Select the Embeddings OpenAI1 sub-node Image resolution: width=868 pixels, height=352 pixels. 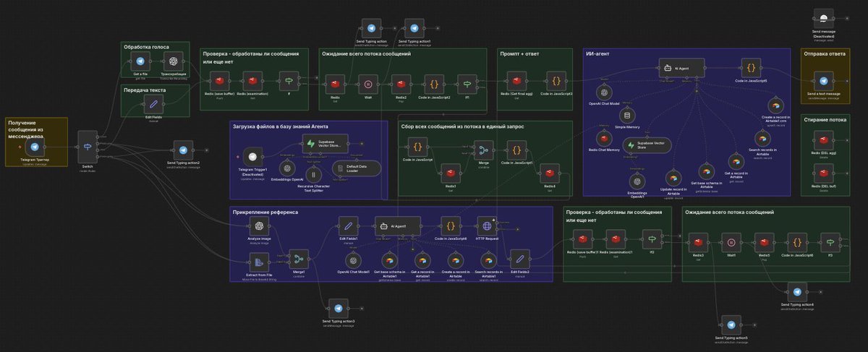(x=636, y=181)
